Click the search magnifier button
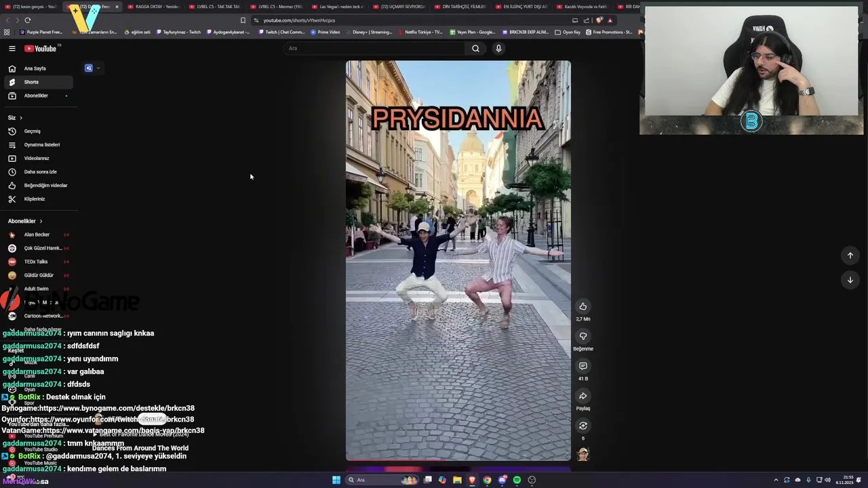This screenshot has width=868, height=488. (x=475, y=48)
